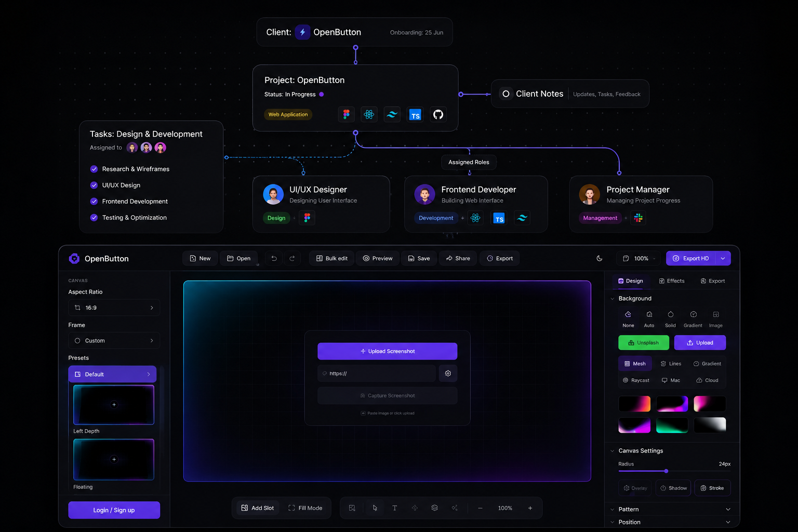
Task: Click the GitHub icon in Project card
Action: click(x=438, y=114)
